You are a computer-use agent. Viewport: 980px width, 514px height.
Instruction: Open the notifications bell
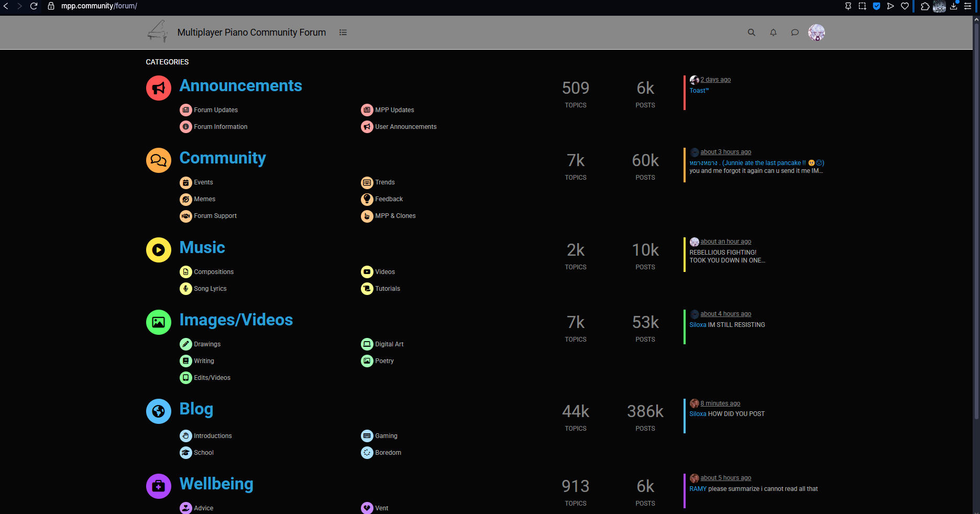click(x=773, y=32)
